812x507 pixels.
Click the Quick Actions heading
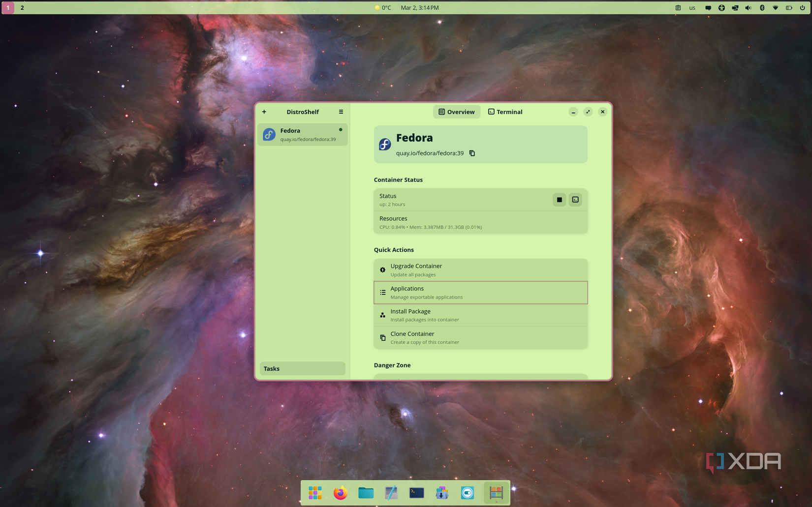394,250
